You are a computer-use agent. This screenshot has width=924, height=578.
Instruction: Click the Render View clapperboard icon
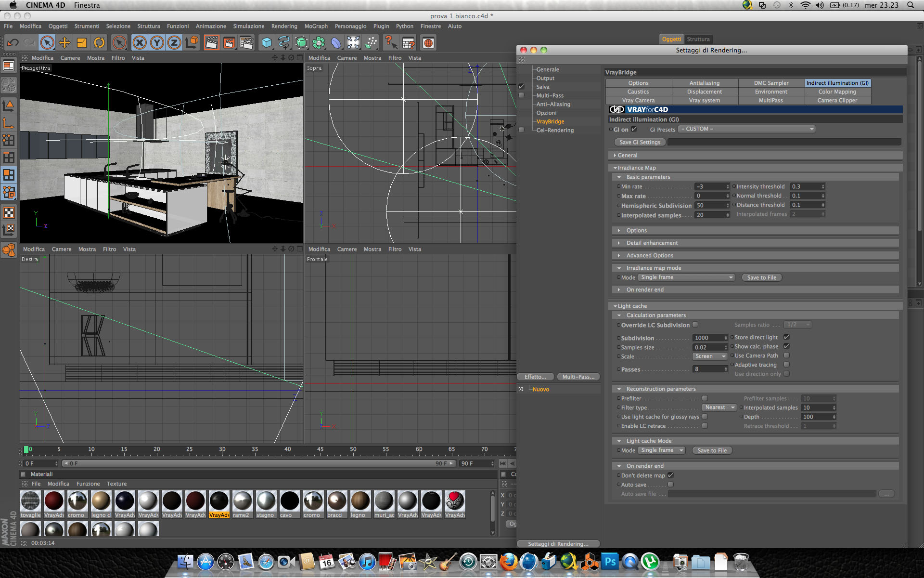click(211, 43)
